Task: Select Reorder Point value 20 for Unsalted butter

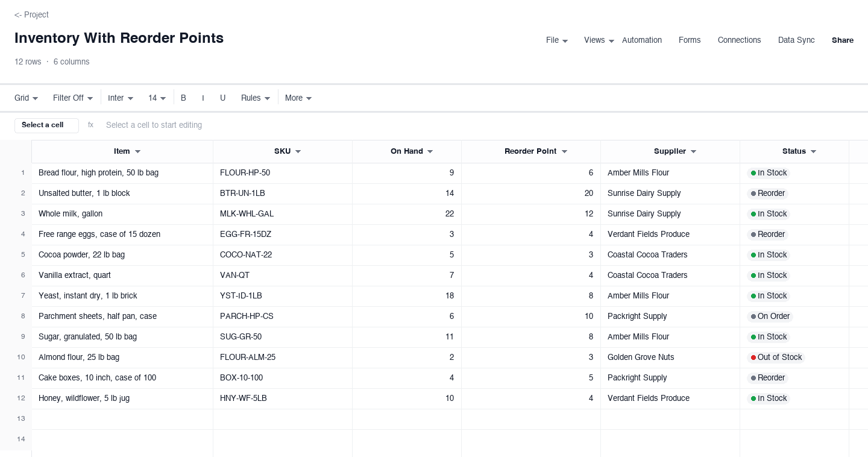Action: 531,194
